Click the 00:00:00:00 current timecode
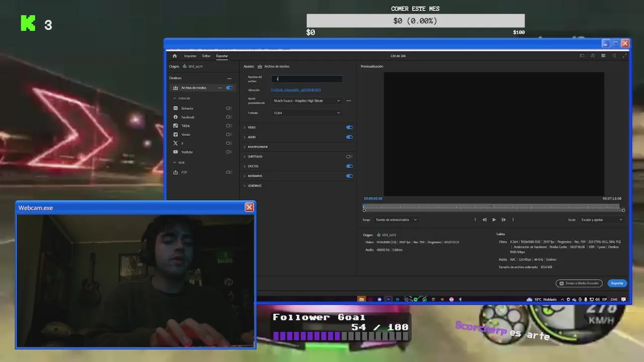Screen dimensions: 644x362 [373, 199]
